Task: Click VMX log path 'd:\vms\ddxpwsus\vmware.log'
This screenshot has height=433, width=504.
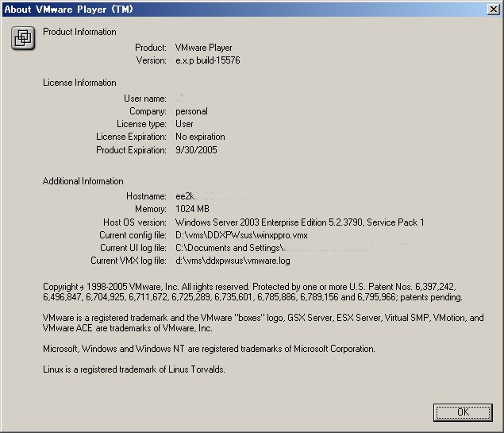Action: pyautogui.click(x=233, y=261)
